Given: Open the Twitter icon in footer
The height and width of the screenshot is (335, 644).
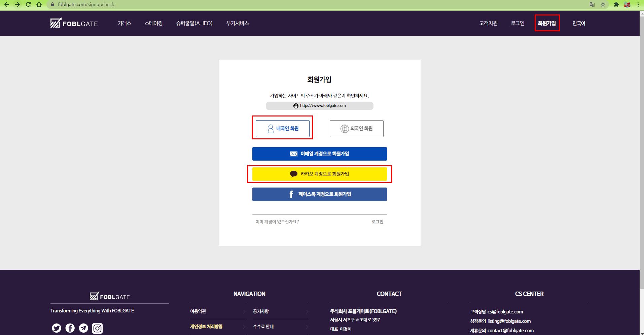Looking at the screenshot, I should (57, 328).
